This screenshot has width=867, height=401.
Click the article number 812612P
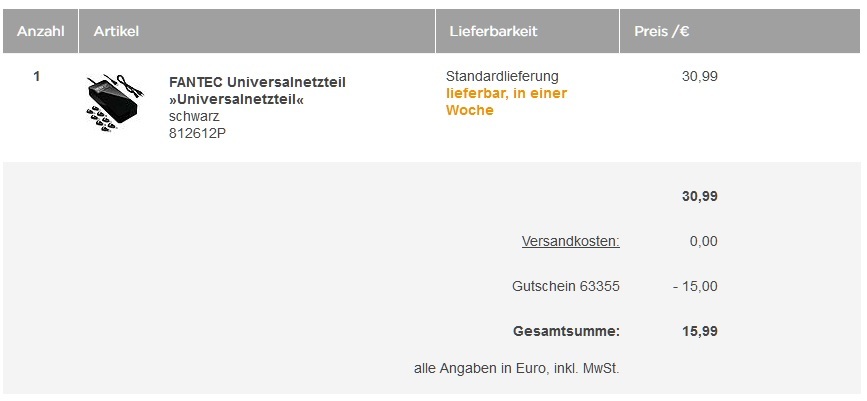coord(197,133)
